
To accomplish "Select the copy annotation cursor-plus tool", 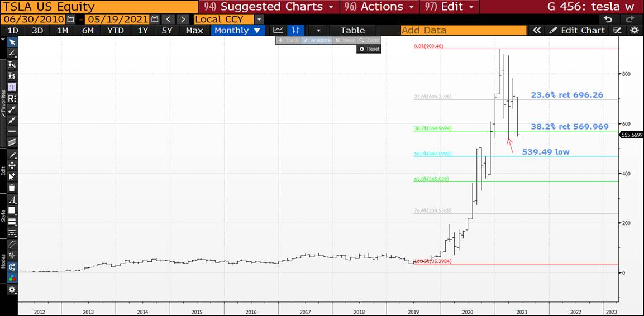I will click(12, 176).
